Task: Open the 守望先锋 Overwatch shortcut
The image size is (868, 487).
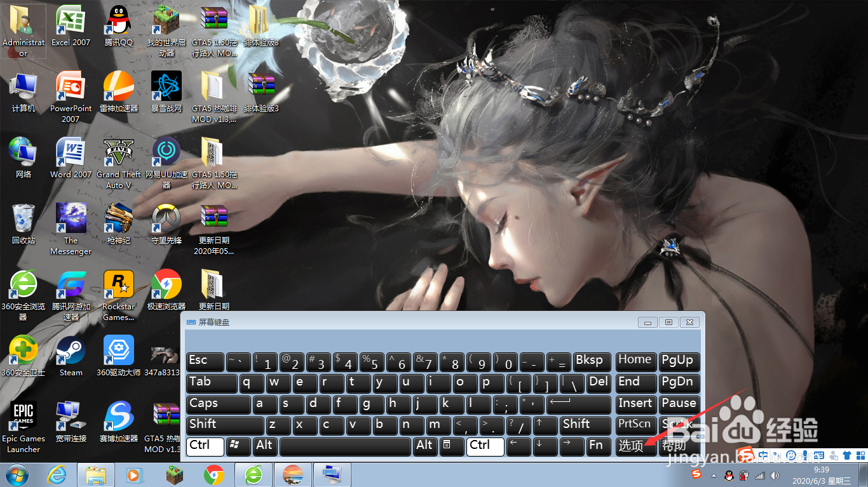Action: tap(166, 223)
